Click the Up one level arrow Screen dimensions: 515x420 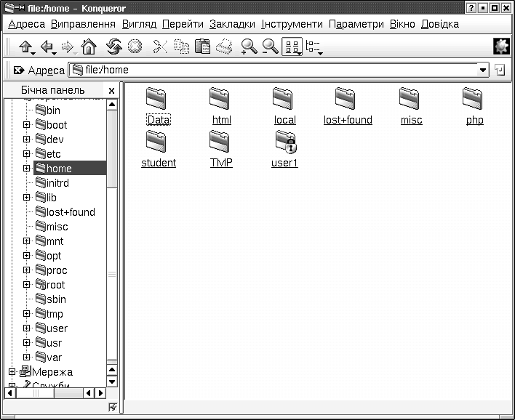coord(25,47)
